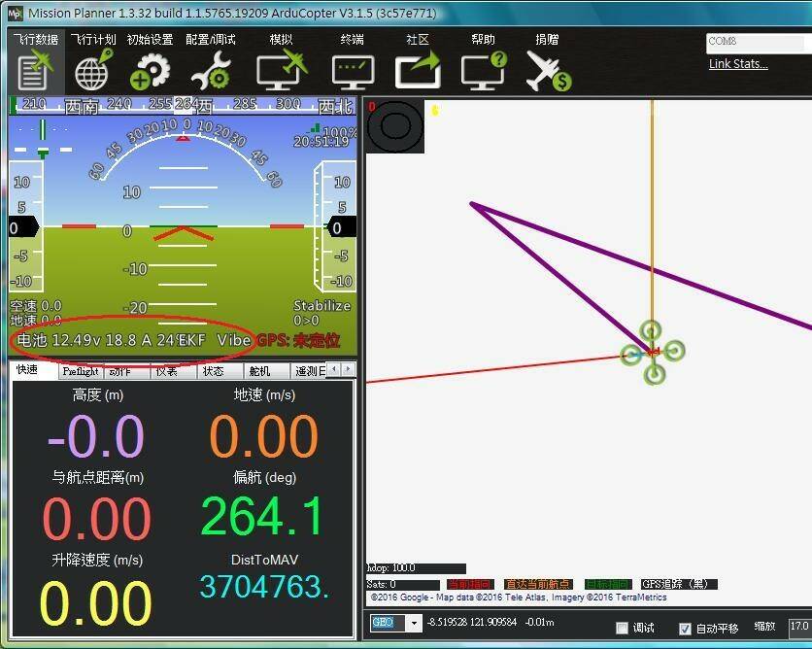Click the quadcopter icon on the map
Viewport: 812px width, 649px height.
pos(653,353)
